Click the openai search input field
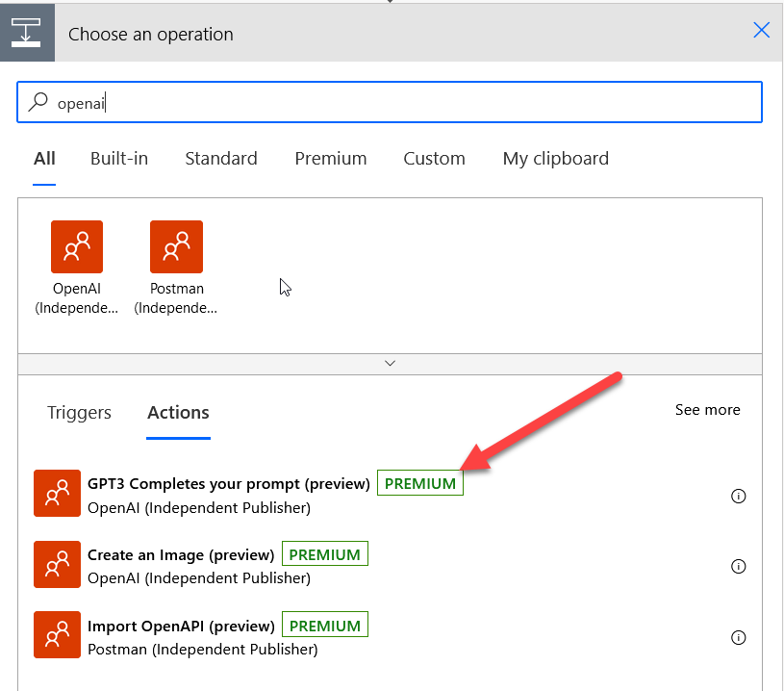The width and height of the screenshot is (784, 691). (x=390, y=102)
